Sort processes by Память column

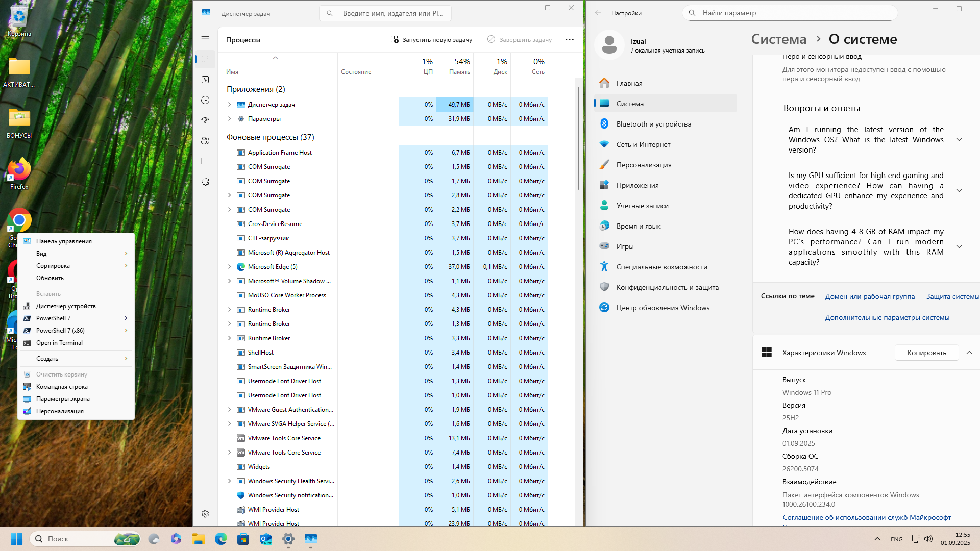pyautogui.click(x=455, y=66)
